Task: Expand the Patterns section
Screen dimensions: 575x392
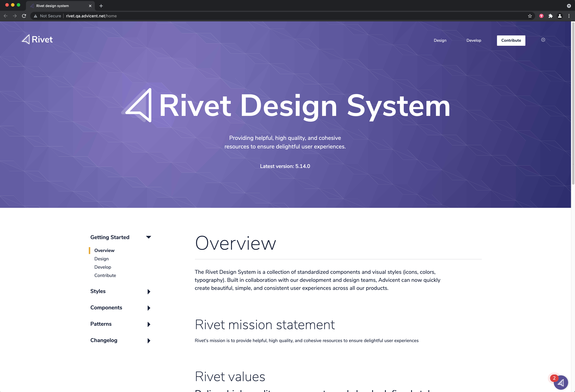Action: [149, 324]
